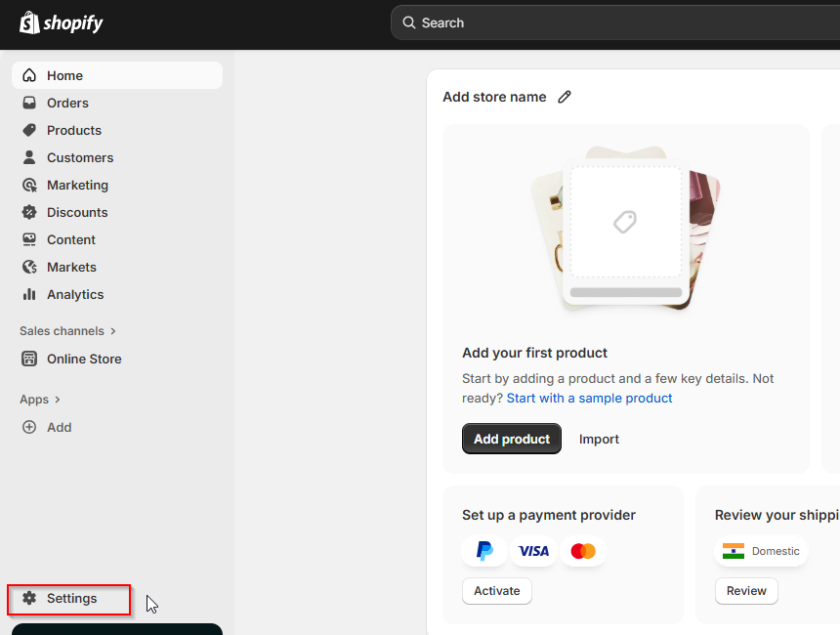Click the Products tag icon
Screen dimensions: 840x635
click(29, 130)
